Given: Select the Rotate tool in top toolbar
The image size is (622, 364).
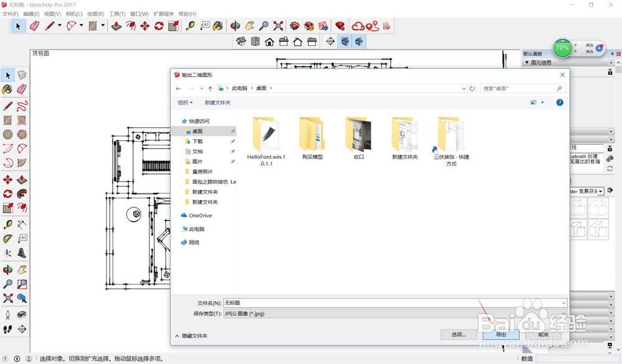Looking at the screenshot, I should tap(159, 26).
